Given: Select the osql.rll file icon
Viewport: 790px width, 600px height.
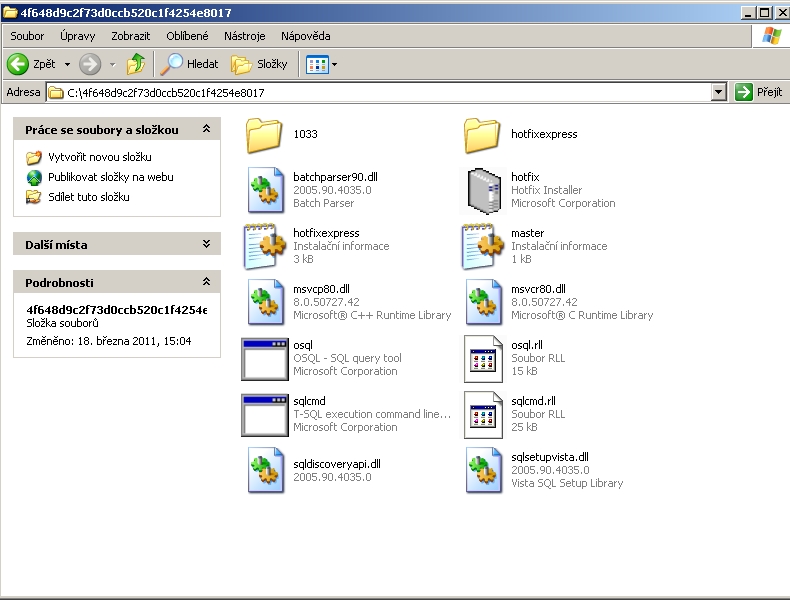Looking at the screenshot, I should coord(483,359).
